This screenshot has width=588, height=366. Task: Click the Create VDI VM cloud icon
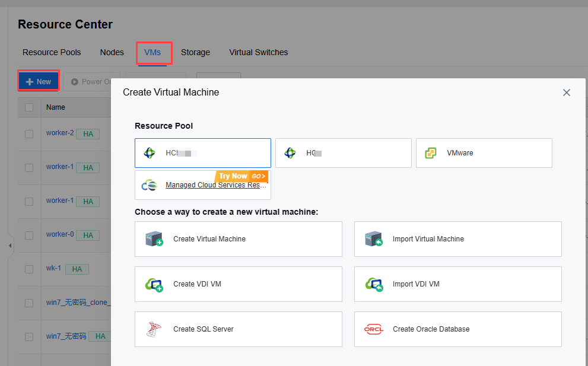(154, 285)
